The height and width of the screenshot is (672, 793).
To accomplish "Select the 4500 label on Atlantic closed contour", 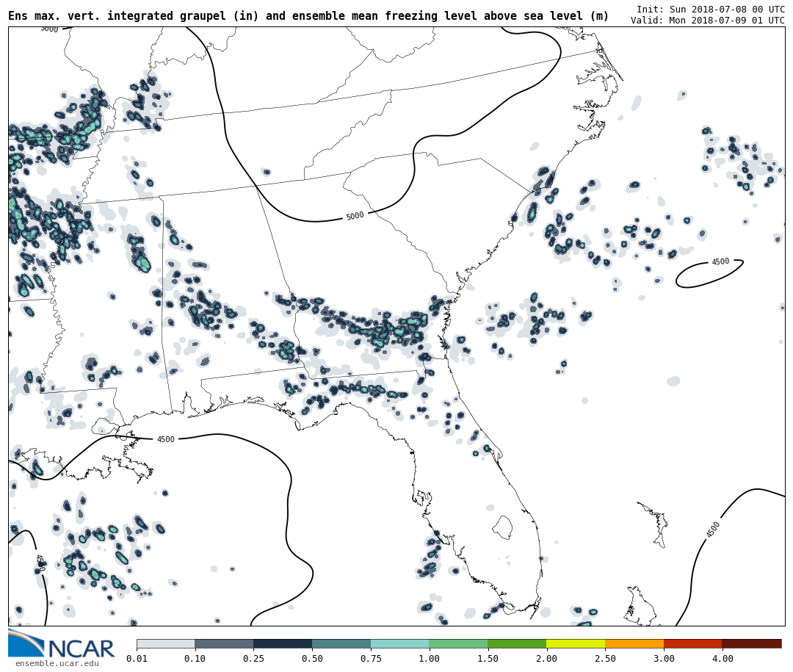I will click(x=720, y=262).
